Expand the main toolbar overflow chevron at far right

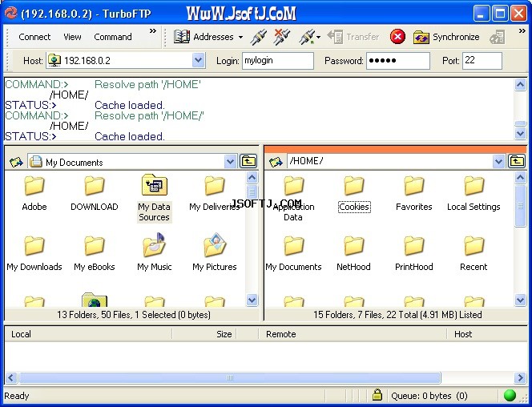coord(522,31)
